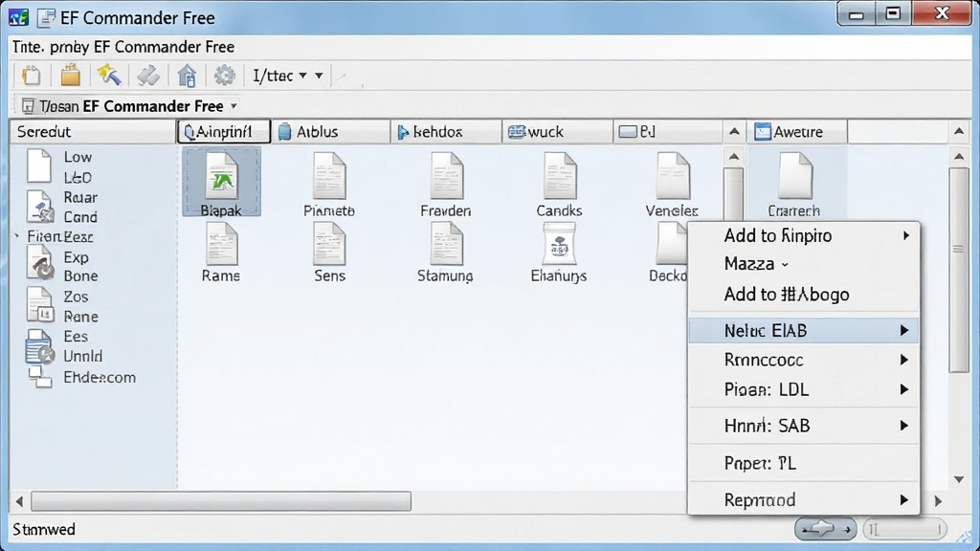
Task: Expand the Pioan: LDL submenu arrow
Action: (x=903, y=390)
